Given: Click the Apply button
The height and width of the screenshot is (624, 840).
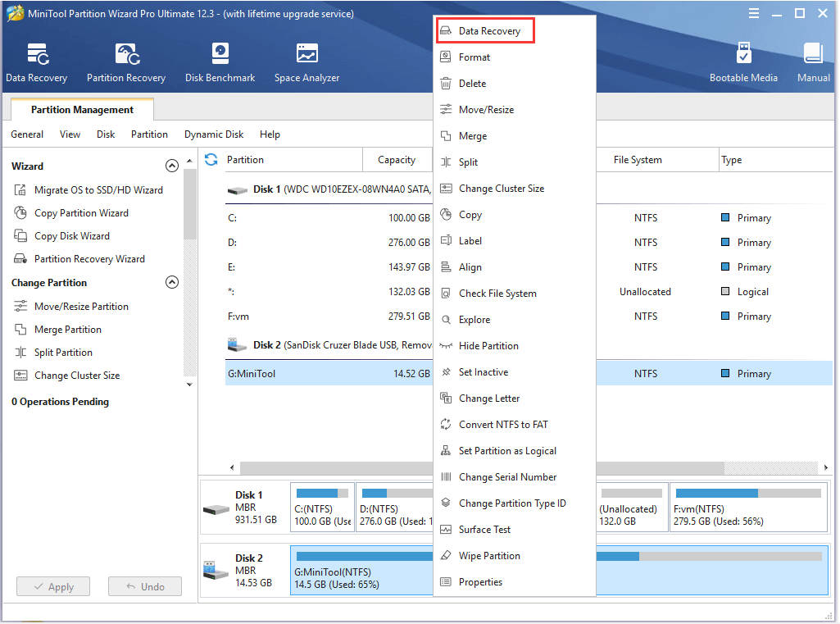Looking at the screenshot, I should tap(53, 586).
